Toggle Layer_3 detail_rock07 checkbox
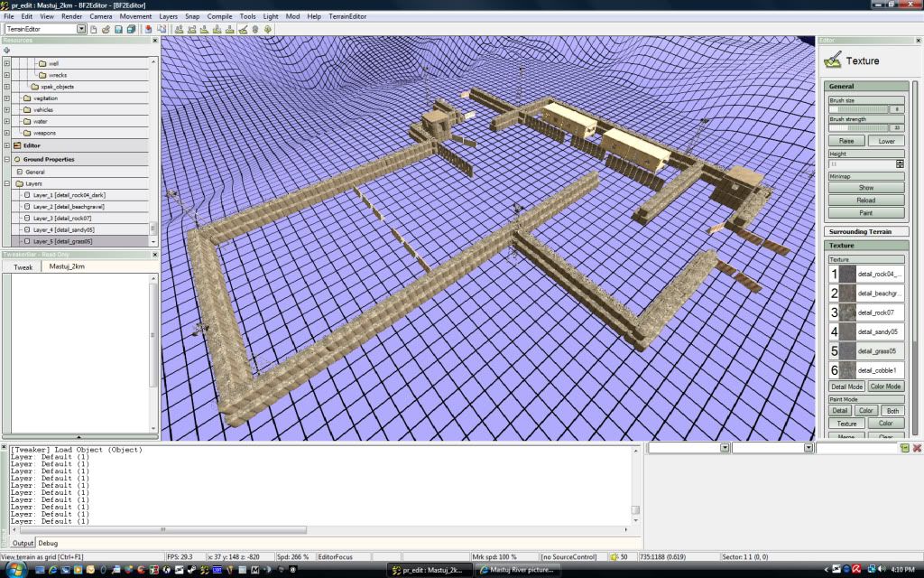This screenshot has width=924, height=578. pos(27,219)
